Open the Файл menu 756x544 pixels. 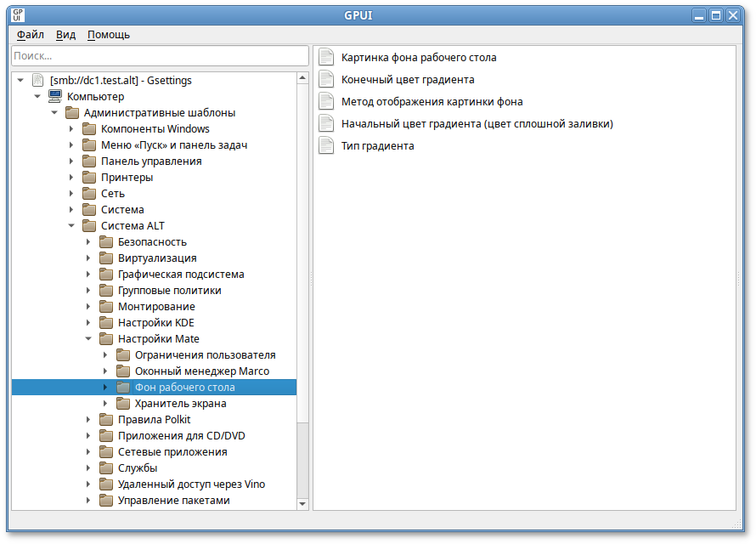tap(28, 35)
